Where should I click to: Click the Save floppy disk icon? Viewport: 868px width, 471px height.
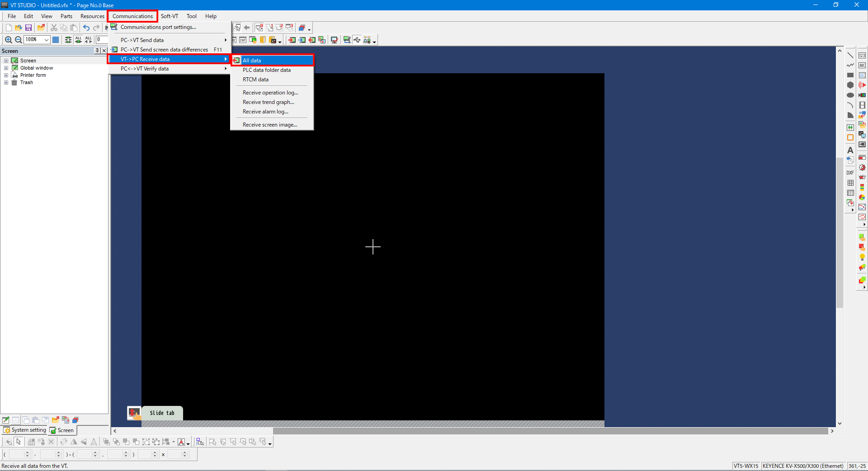tap(28, 28)
